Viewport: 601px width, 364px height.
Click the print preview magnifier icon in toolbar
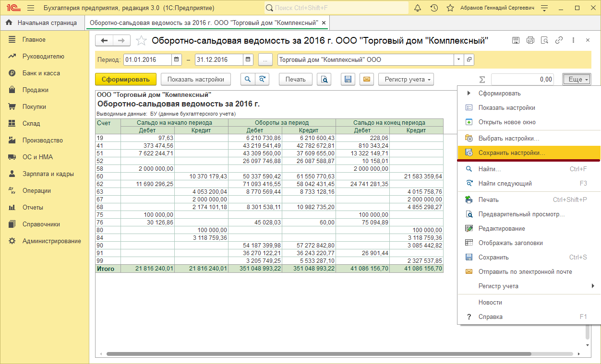(x=324, y=80)
